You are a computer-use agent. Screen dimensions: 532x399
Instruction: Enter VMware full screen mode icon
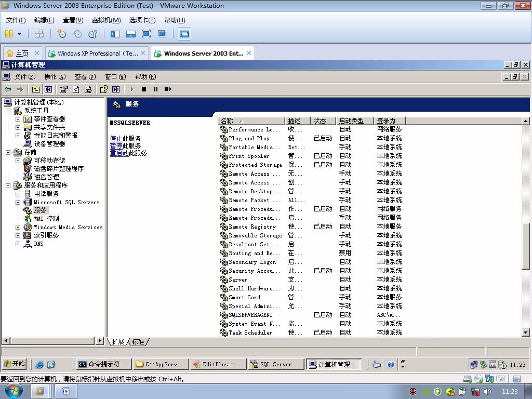(146, 34)
